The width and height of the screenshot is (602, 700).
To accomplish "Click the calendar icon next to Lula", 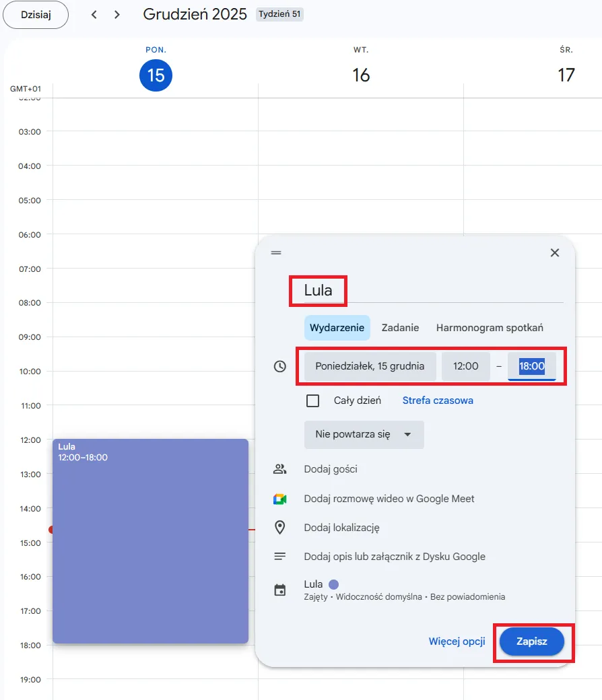I will (280, 590).
